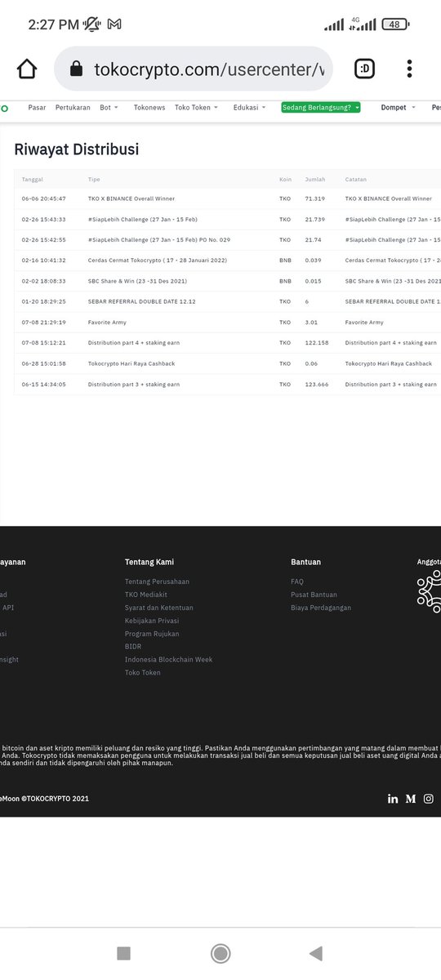The image size is (441, 980).
Task: Tap the Android home circle button
Action: coord(220,953)
